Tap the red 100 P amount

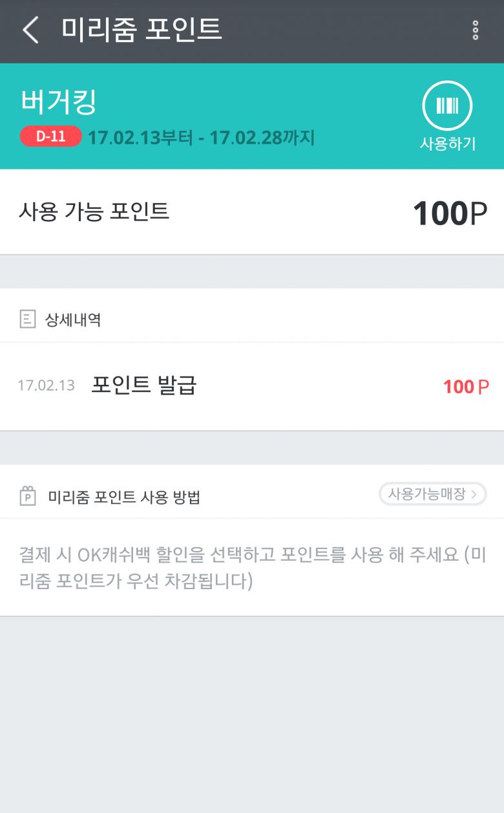click(x=466, y=387)
